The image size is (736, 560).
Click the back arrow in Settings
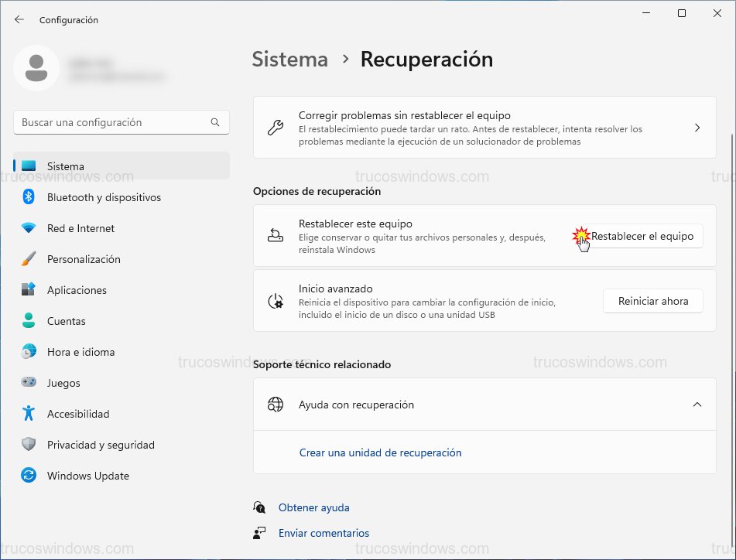pos(17,19)
